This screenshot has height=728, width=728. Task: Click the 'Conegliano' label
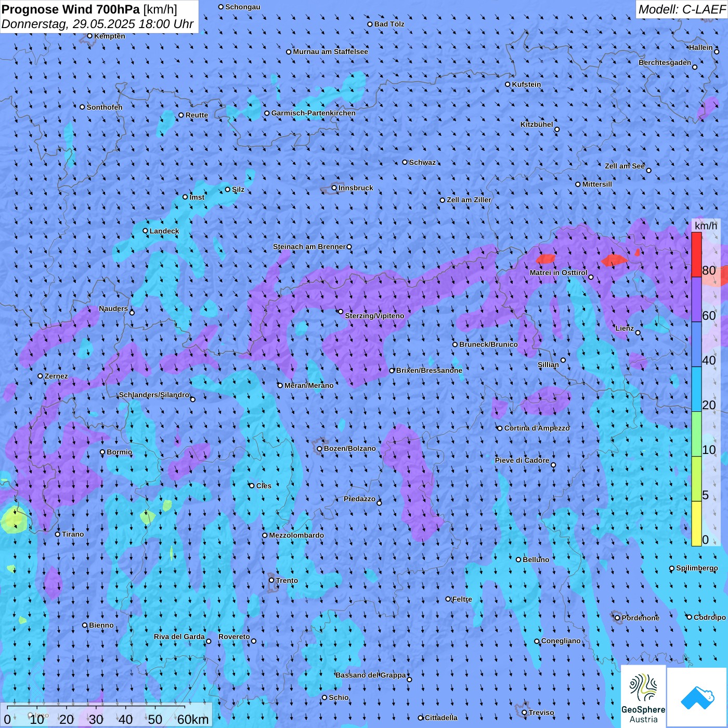pos(561,641)
